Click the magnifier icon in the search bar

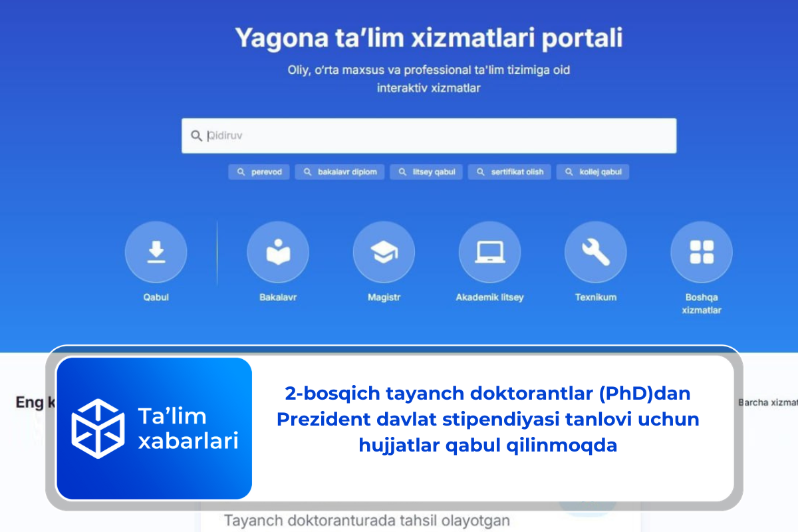[x=196, y=135]
